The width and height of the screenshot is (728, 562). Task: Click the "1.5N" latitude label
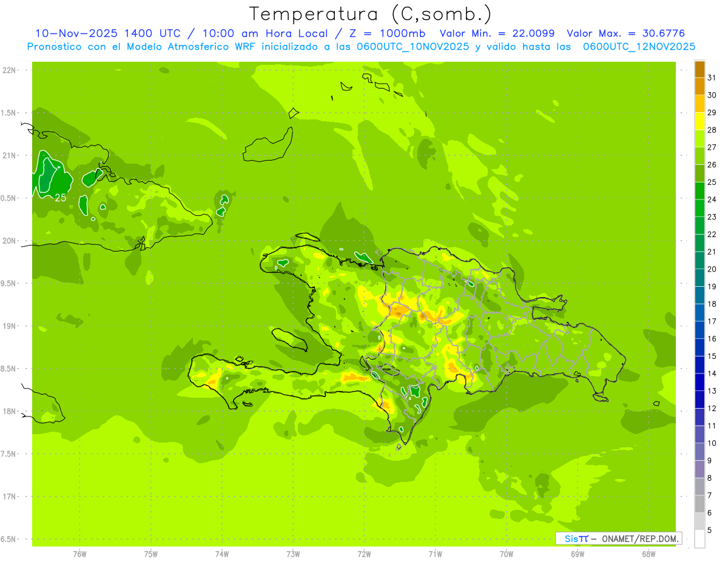(x=8, y=113)
